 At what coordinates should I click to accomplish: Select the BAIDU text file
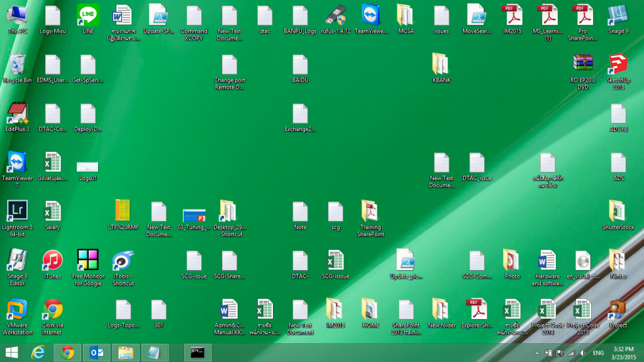coord(300,68)
